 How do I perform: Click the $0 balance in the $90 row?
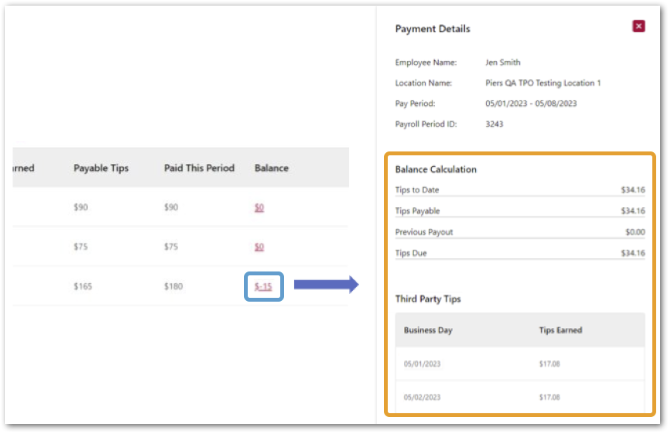tap(259, 208)
